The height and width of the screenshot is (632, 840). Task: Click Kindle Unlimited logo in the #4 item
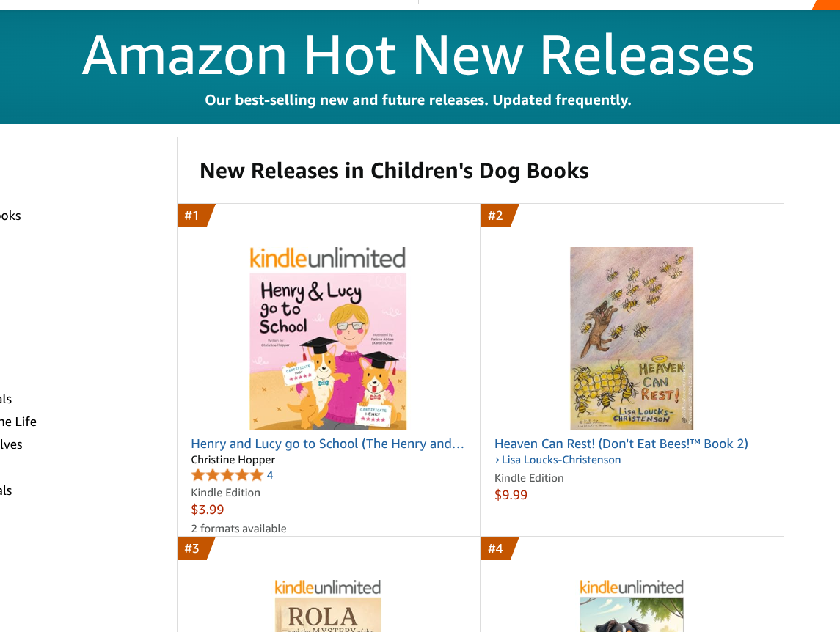[x=631, y=587]
